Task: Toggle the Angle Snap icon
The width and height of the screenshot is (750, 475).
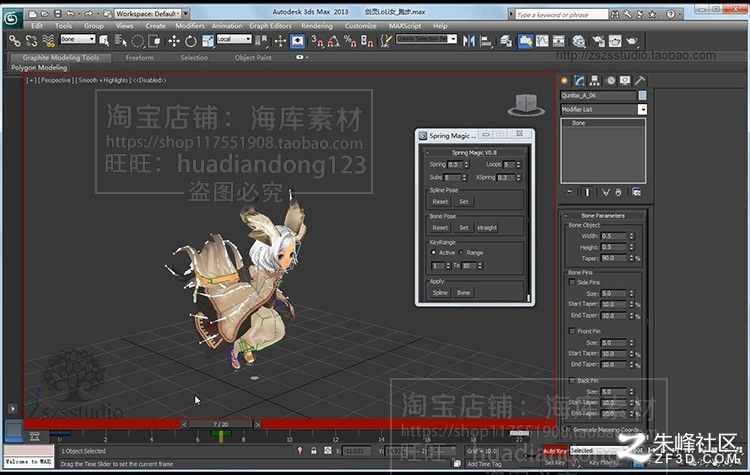Action: tap(334, 42)
